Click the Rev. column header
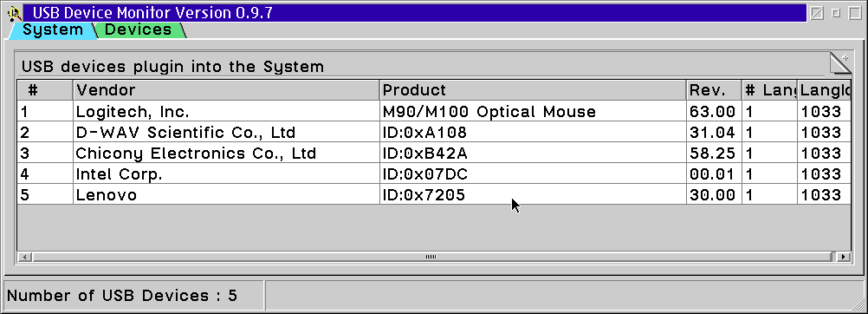The image size is (868, 314). pos(714,90)
